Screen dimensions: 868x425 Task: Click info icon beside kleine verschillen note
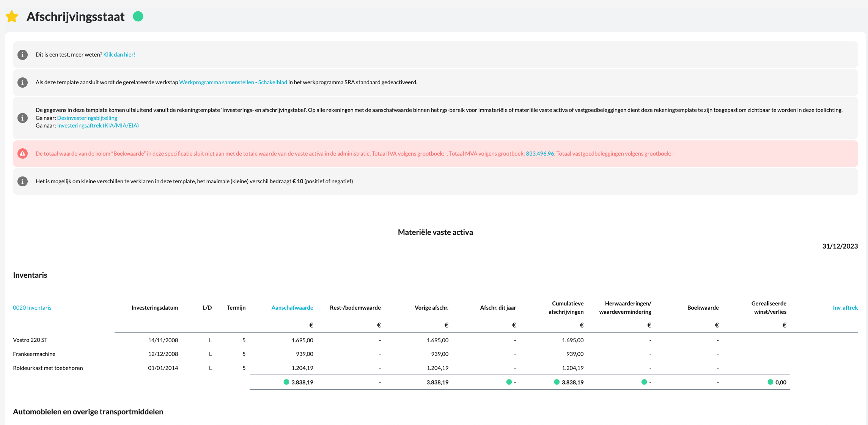click(x=23, y=181)
